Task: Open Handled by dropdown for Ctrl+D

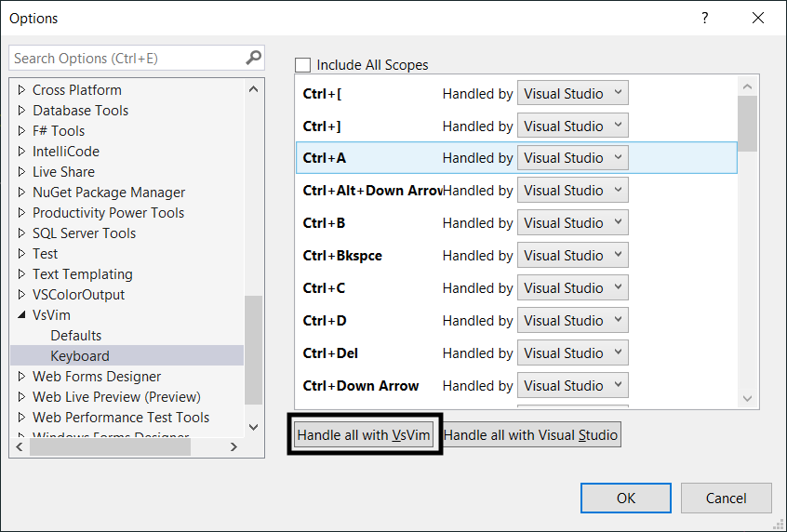Action: pos(573,321)
